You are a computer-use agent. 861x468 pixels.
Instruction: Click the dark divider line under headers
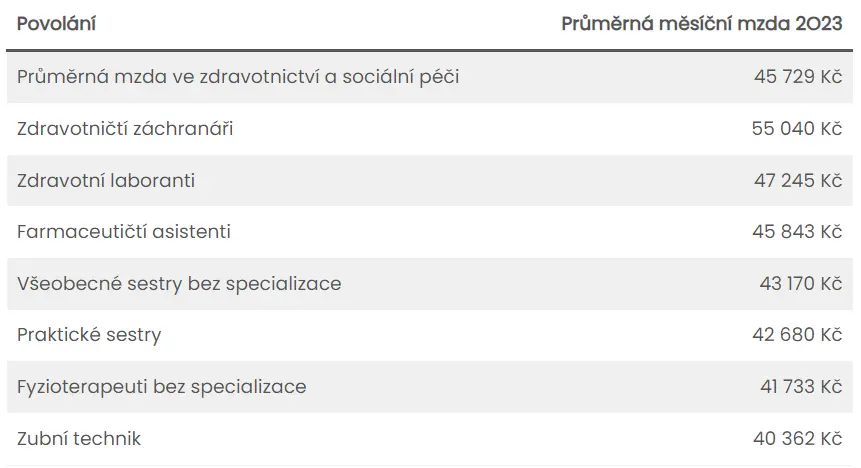tap(429, 51)
